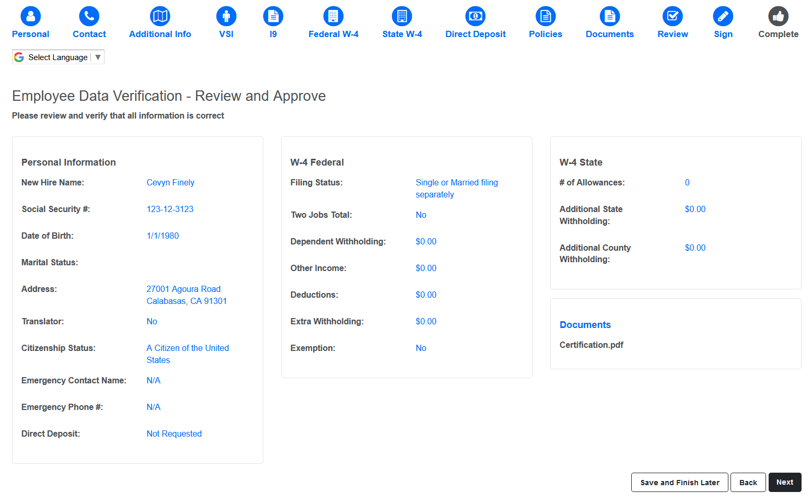Image resolution: width=812 pixels, height=504 pixels.
Task: Click the Emergency Phone N/A value
Action: point(154,407)
